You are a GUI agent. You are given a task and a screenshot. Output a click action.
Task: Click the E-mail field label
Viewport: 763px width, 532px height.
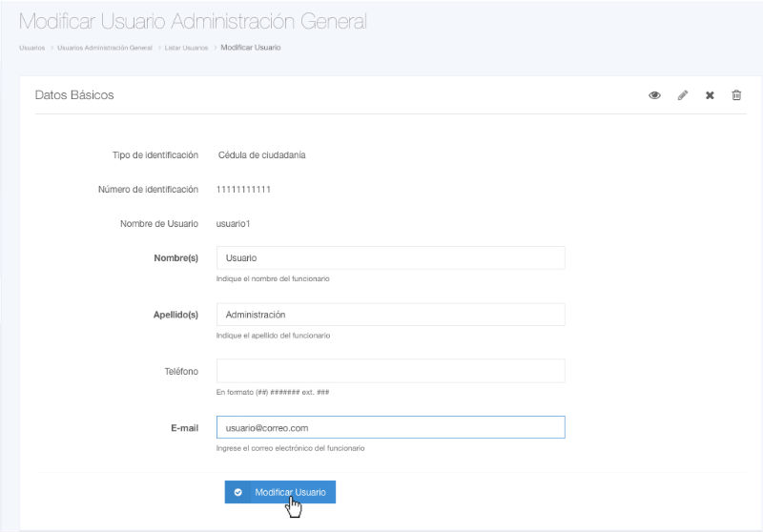point(183,427)
